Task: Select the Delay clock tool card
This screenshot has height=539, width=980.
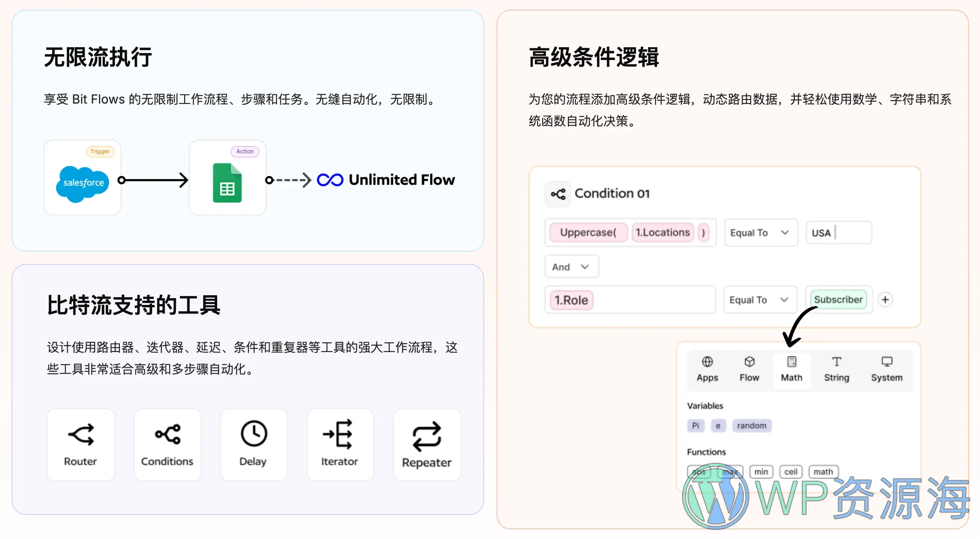Action: [x=254, y=444]
